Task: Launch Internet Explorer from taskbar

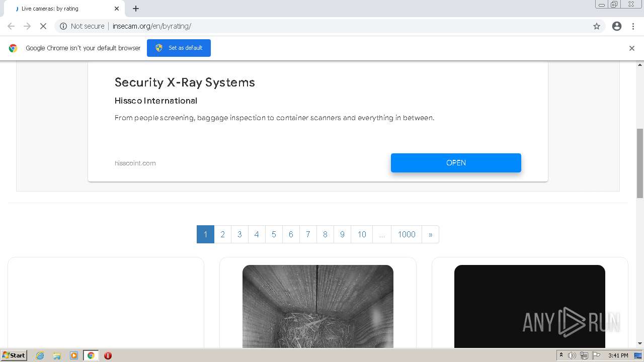Action: click(x=40, y=355)
